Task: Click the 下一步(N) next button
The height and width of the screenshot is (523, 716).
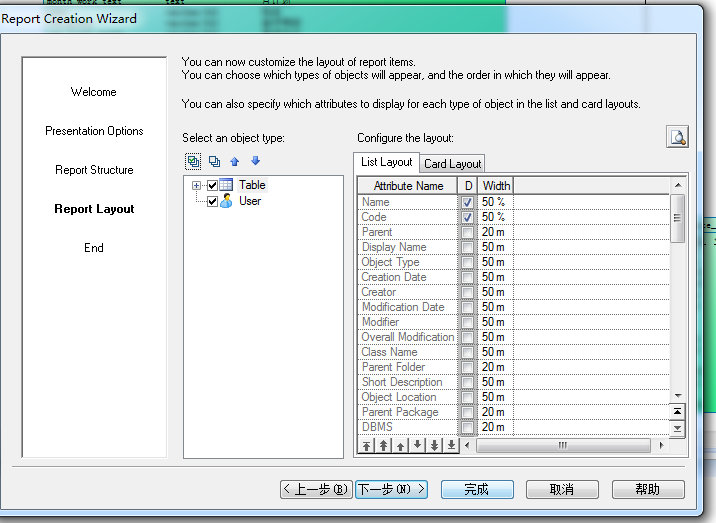Action: [391, 489]
